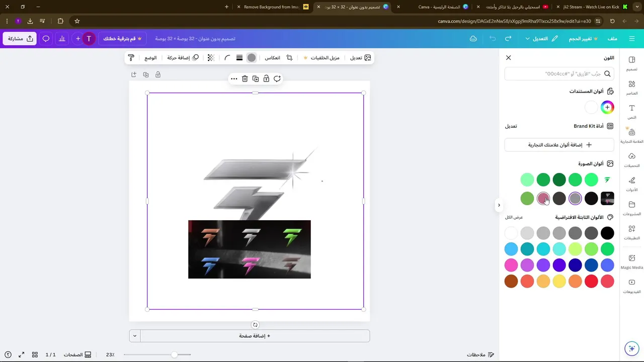
Task: Click the cloud save status icon
Action: (x=473, y=39)
